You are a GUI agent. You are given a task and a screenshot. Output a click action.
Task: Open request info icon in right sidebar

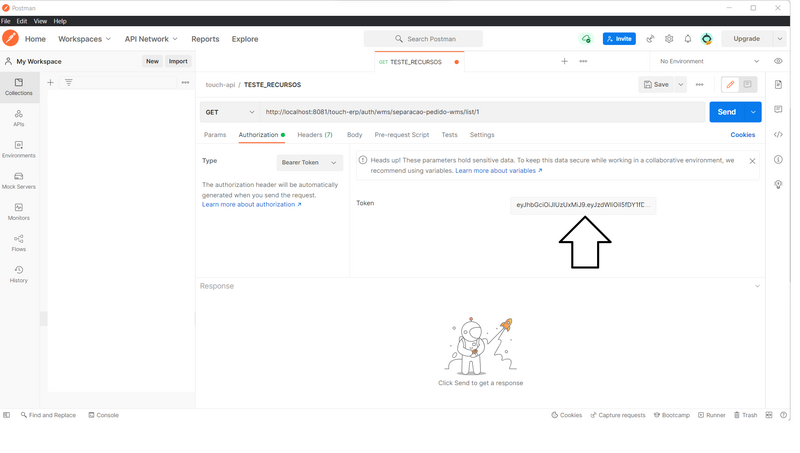coord(778,160)
